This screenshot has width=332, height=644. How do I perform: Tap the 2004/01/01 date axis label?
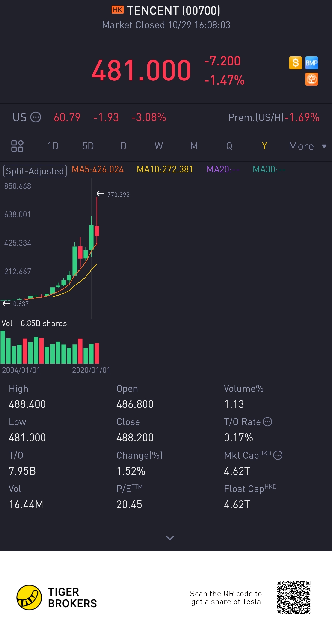click(21, 370)
